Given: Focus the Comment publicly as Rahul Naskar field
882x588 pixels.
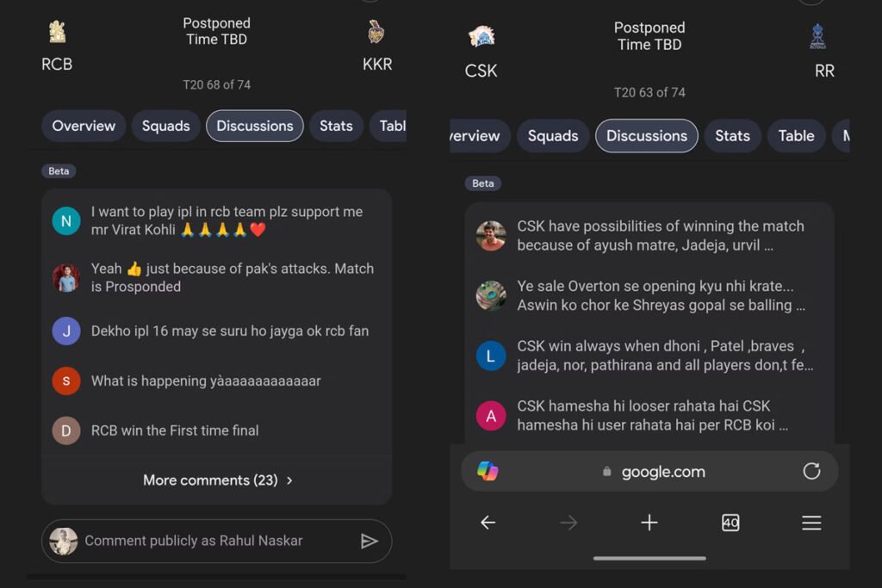Looking at the screenshot, I should coord(216,541).
